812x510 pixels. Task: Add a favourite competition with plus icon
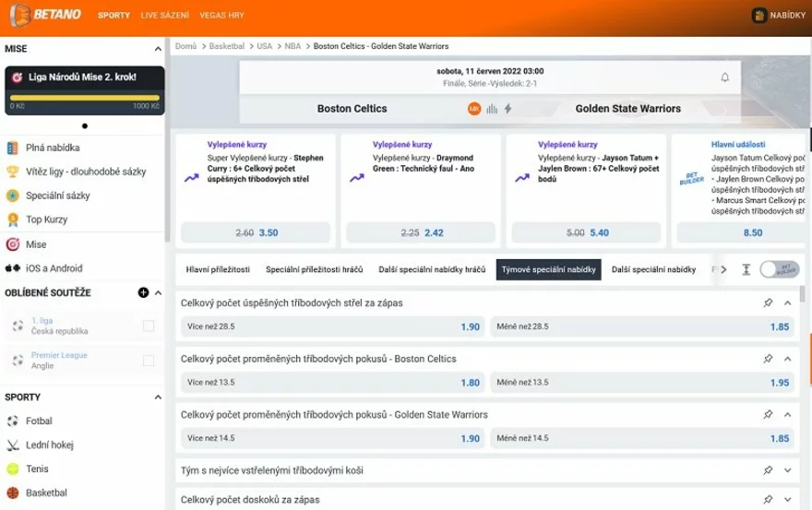coord(143,292)
